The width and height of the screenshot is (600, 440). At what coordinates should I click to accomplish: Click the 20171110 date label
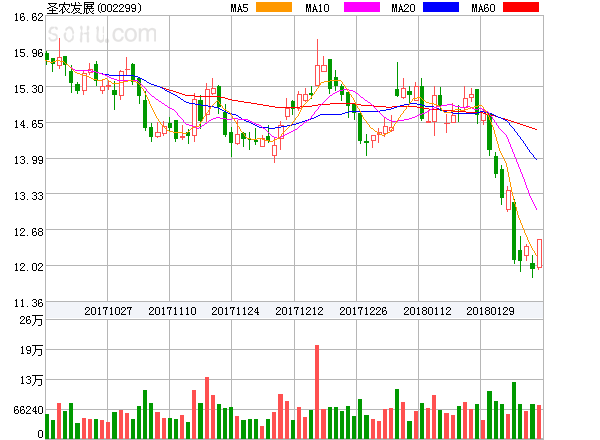(x=172, y=311)
